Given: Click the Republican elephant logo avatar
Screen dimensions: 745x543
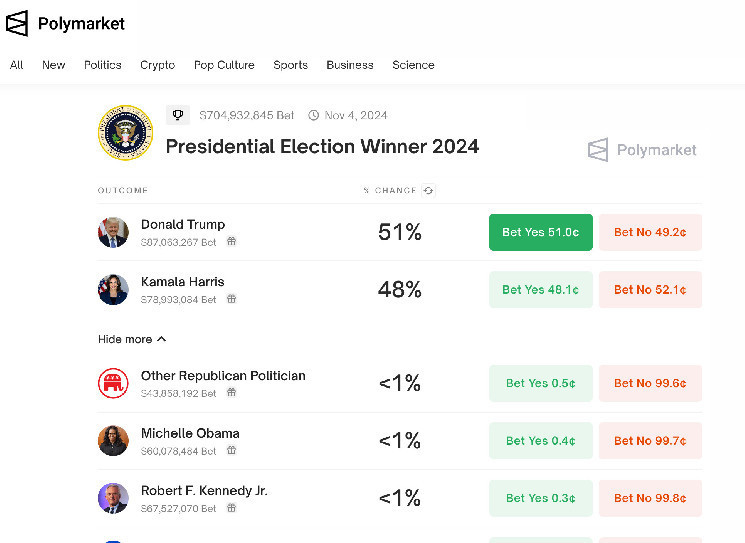Looking at the screenshot, I should pyautogui.click(x=113, y=383).
